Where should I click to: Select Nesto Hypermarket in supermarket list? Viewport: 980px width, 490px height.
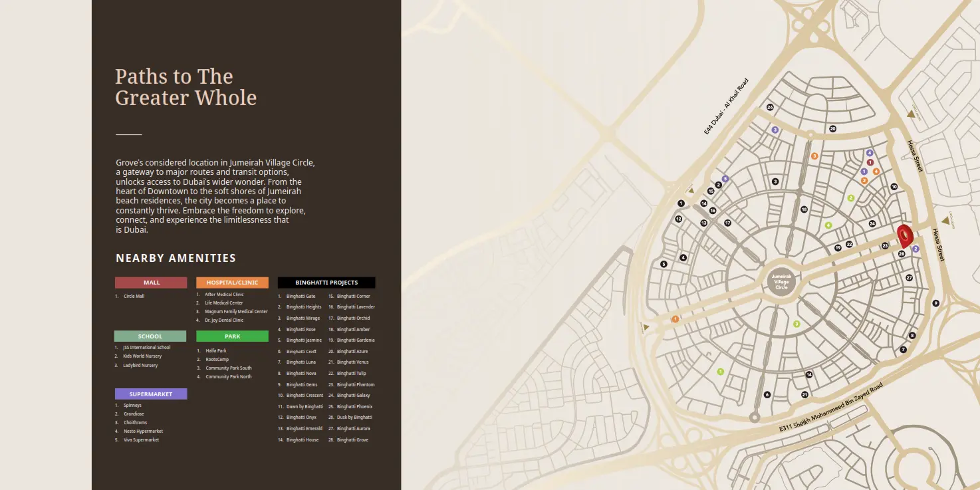(143, 431)
